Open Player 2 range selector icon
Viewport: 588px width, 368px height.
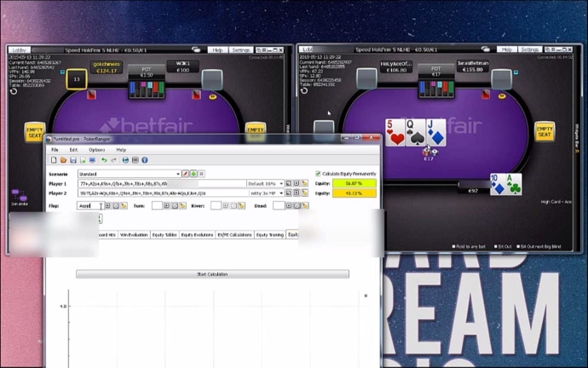(288, 193)
